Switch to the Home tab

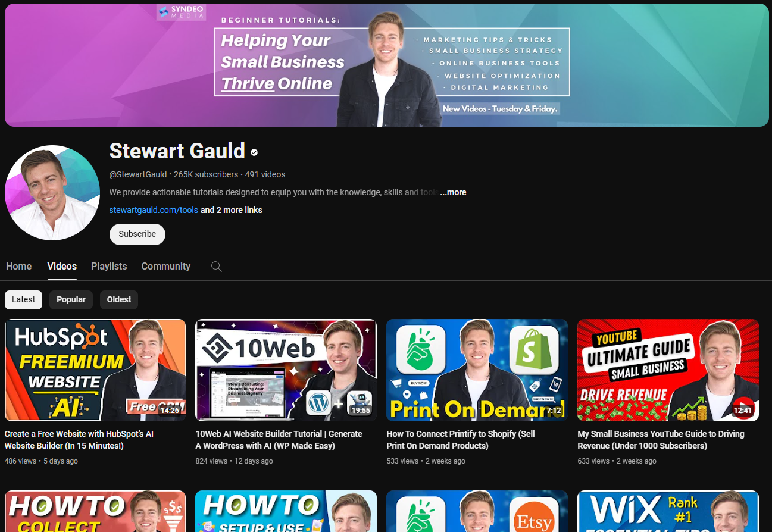click(18, 267)
